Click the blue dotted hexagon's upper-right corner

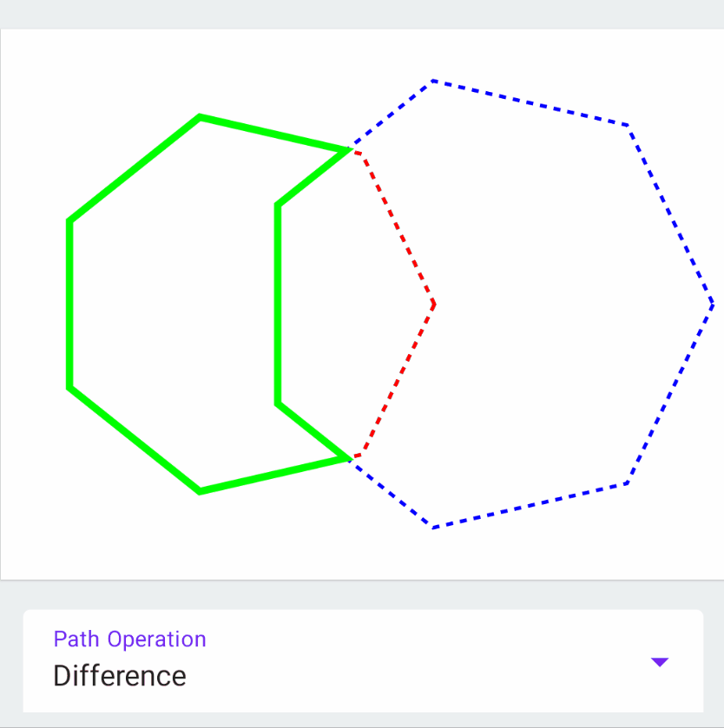pyautogui.click(x=627, y=126)
